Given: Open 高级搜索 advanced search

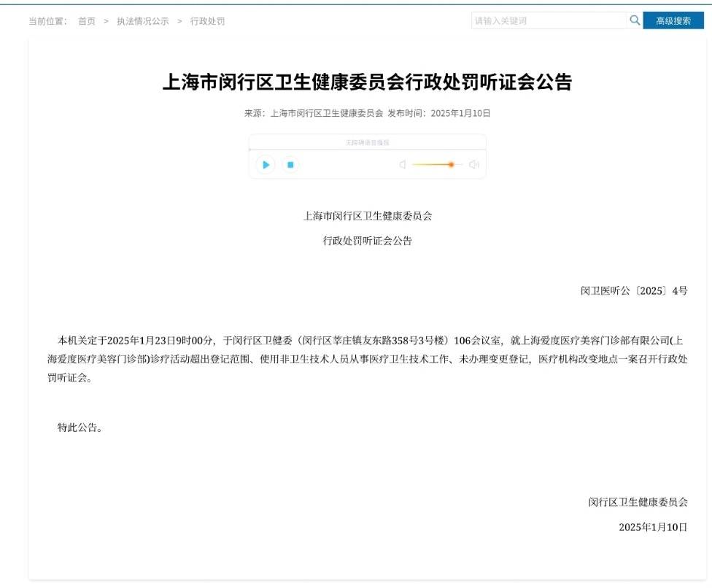Looking at the screenshot, I should 673,20.
